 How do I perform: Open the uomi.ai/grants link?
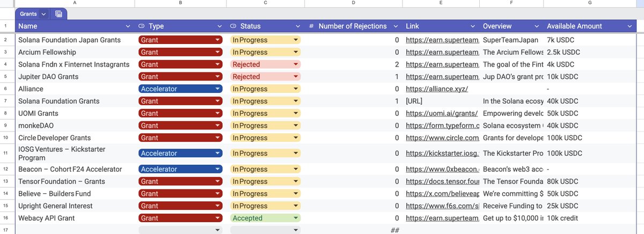pyautogui.click(x=442, y=113)
